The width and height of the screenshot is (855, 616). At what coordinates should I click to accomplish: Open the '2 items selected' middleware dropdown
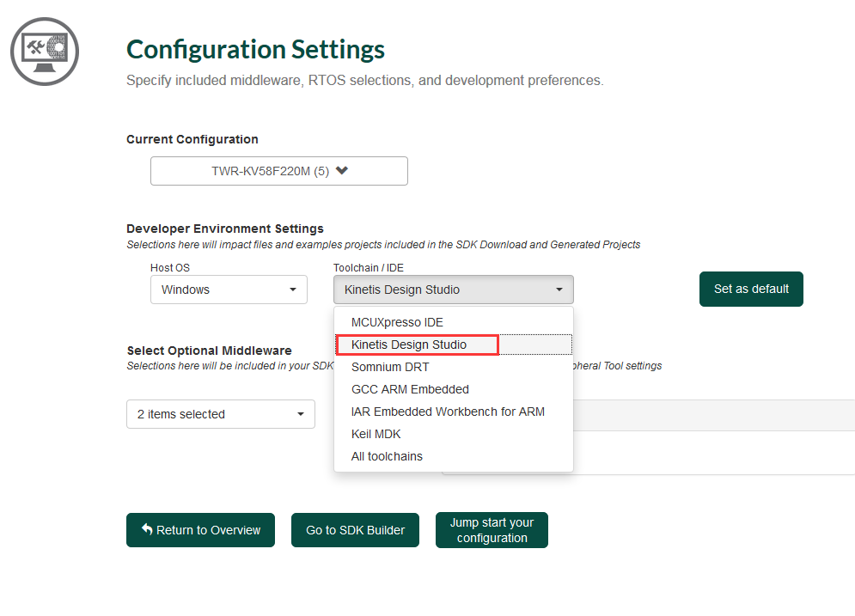click(x=220, y=414)
